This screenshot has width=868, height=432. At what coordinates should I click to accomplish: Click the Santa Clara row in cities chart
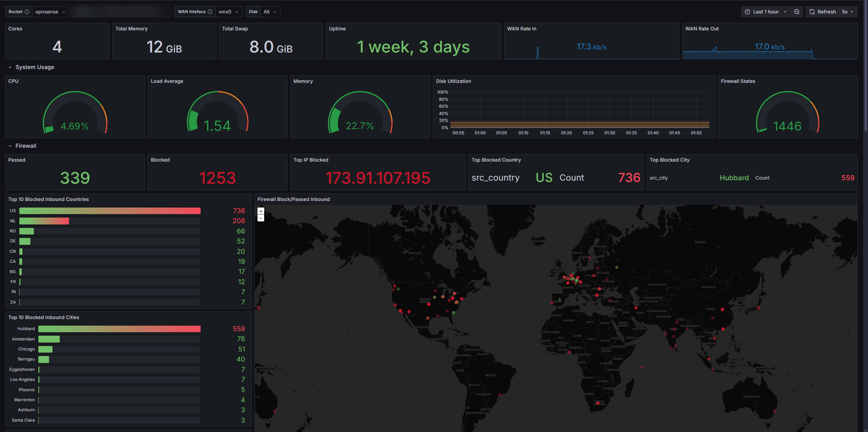click(127, 420)
